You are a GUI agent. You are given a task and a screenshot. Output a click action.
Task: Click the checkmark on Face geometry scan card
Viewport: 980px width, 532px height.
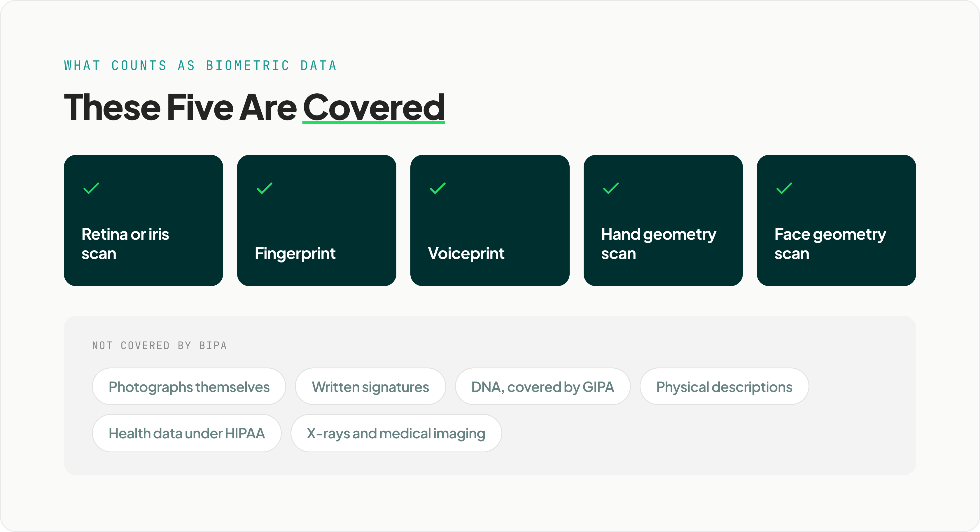785,188
